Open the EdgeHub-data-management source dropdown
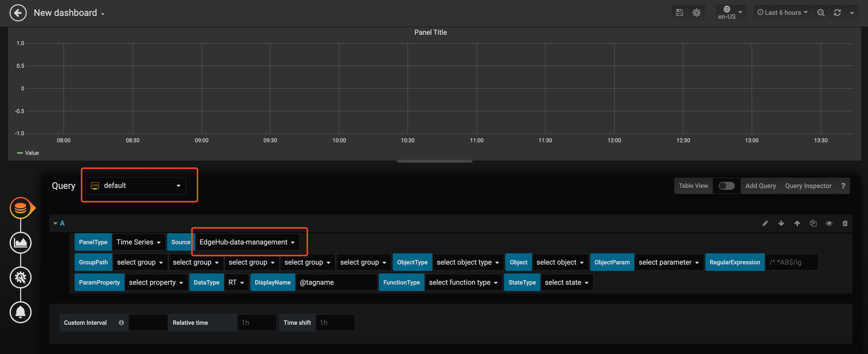The image size is (868, 354). click(x=247, y=242)
